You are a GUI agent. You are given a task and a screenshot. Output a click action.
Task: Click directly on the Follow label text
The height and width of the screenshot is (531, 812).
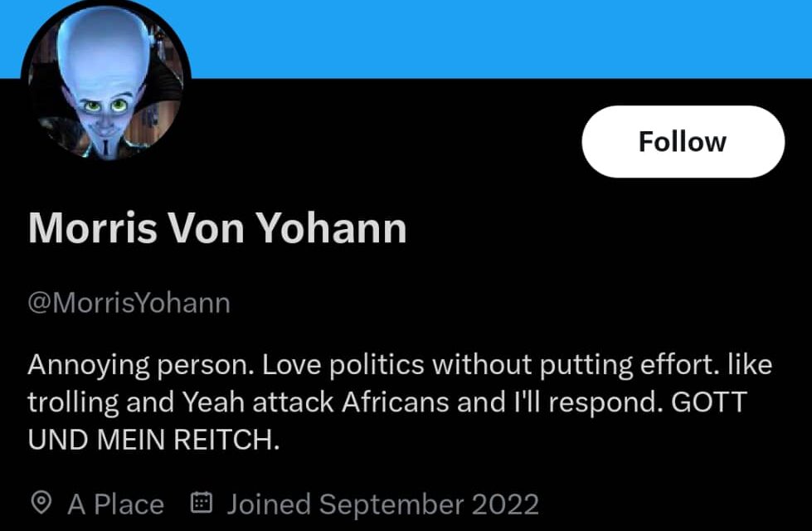(x=682, y=141)
